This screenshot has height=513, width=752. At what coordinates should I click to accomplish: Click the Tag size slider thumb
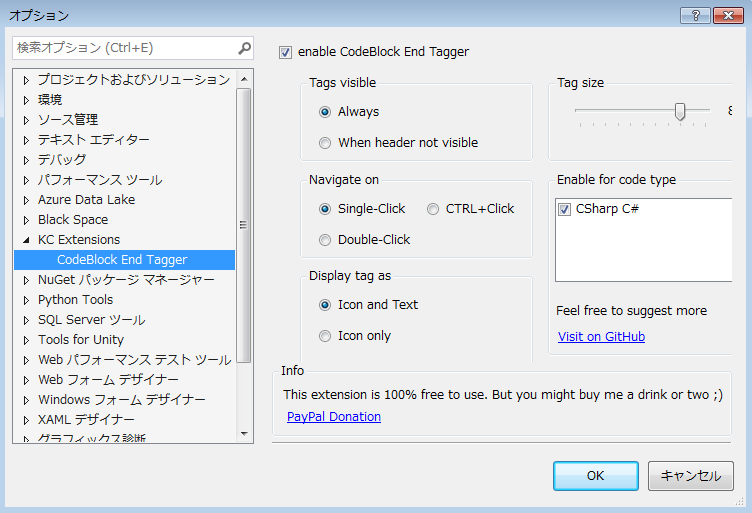click(x=680, y=112)
